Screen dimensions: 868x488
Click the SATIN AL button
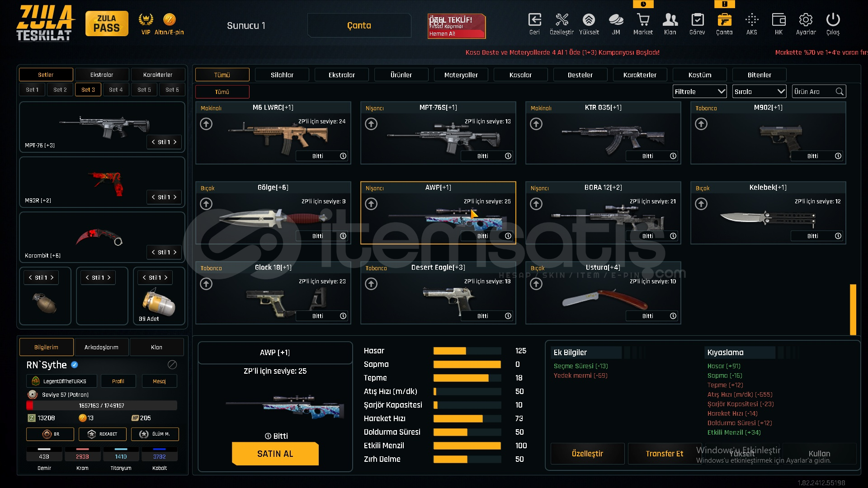point(275,454)
